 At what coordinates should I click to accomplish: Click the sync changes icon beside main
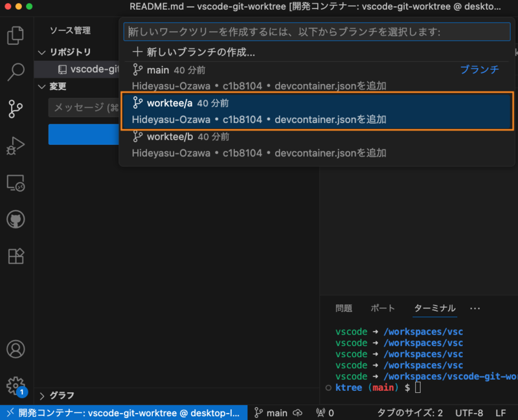pyautogui.click(x=297, y=412)
